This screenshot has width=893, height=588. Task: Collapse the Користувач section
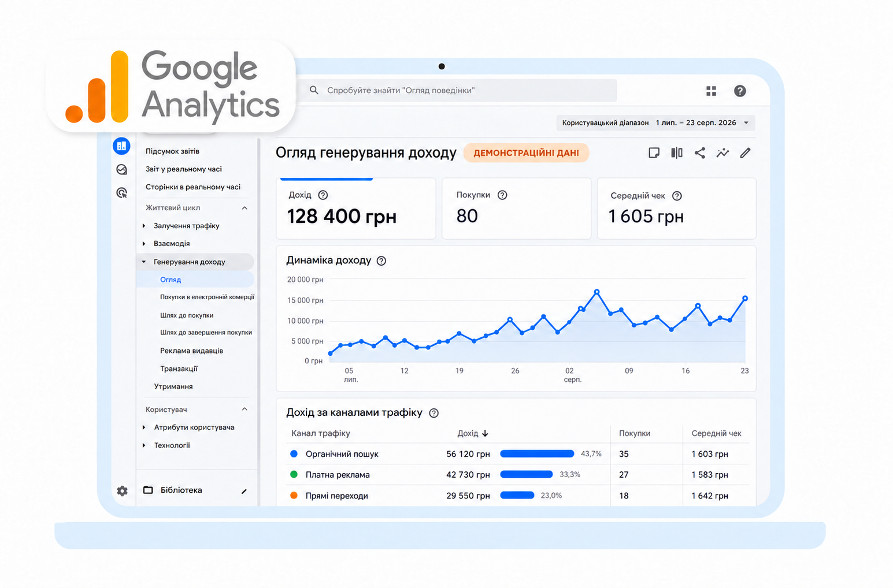[x=244, y=410]
